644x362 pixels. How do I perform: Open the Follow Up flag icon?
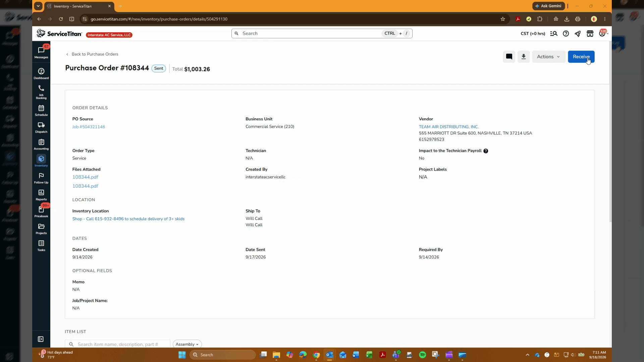tap(41, 178)
